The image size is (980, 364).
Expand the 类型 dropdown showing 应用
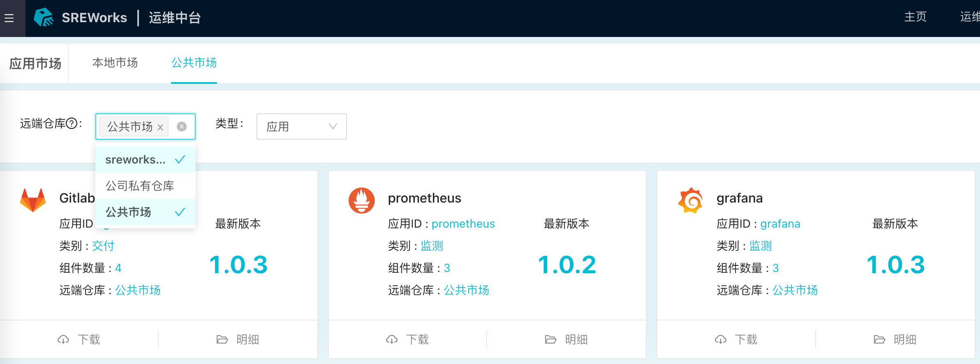point(301,127)
